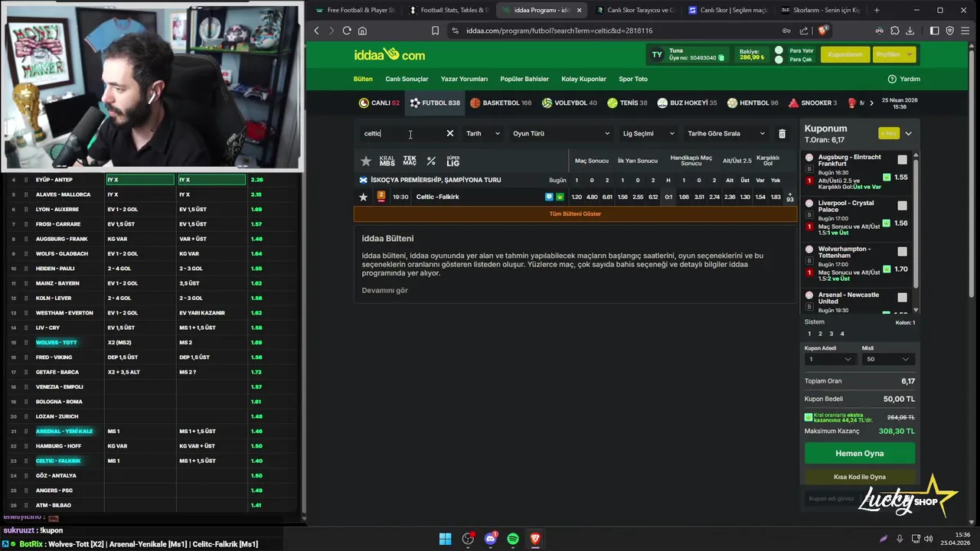This screenshot has width=980, height=551.
Task: Open Yardım help icon
Action: tap(892, 79)
